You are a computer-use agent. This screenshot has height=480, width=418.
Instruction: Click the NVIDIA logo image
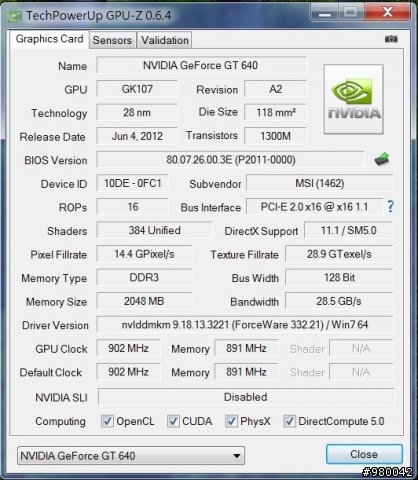click(x=354, y=99)
